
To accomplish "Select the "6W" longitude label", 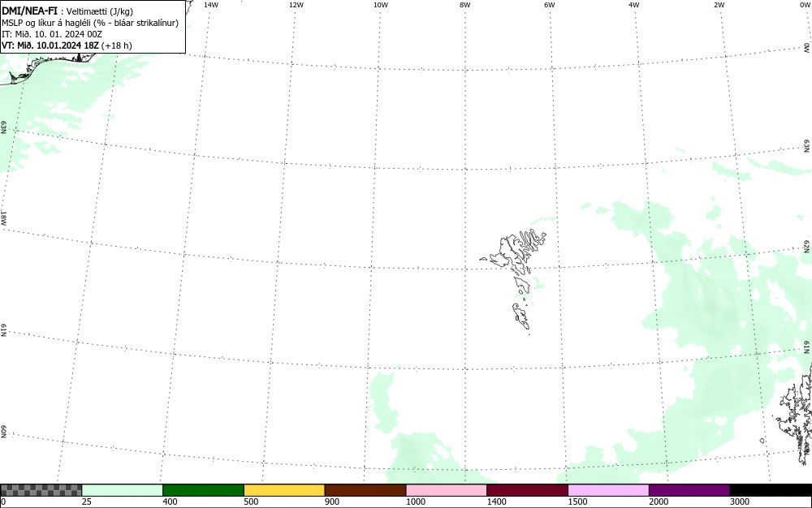I will tap(550, 5).
